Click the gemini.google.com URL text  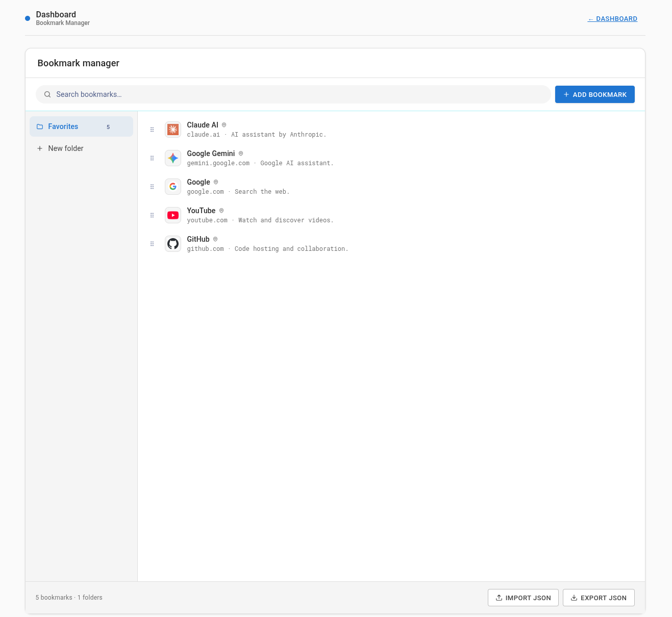(x=218, y=163)
